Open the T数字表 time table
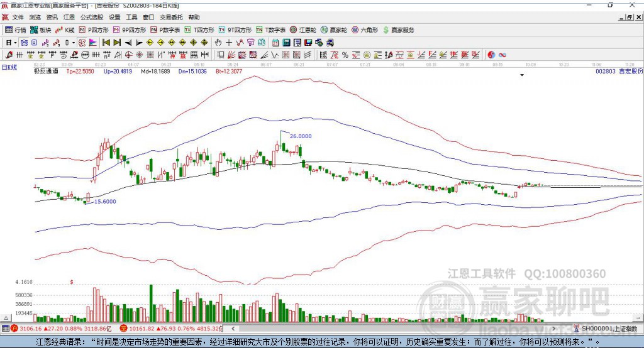The width and height of the screenshot is (644, 348). click(270, 30)
